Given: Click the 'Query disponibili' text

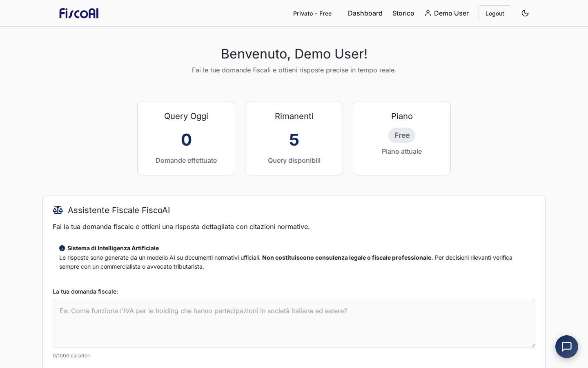Looking at the screenshot, I should coord(294,161).
